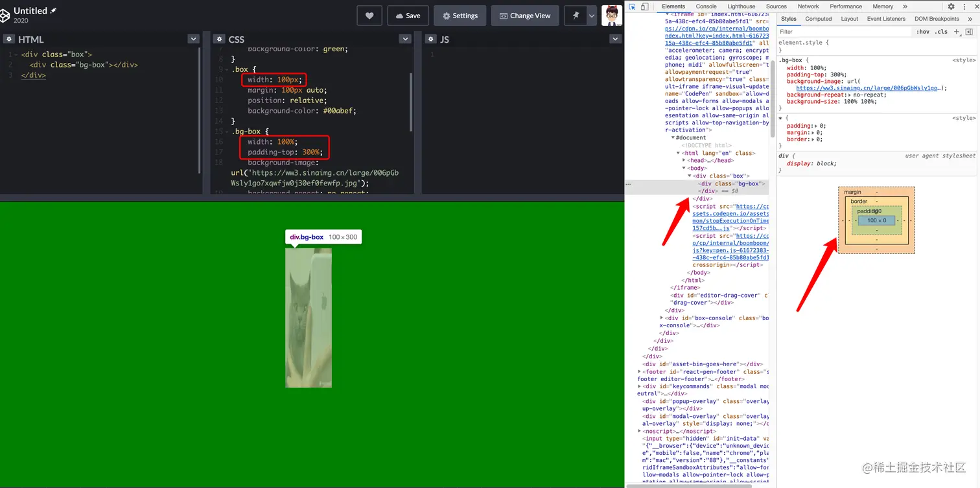
Task: Expand the box-console div node
Action: coord(662,318)
